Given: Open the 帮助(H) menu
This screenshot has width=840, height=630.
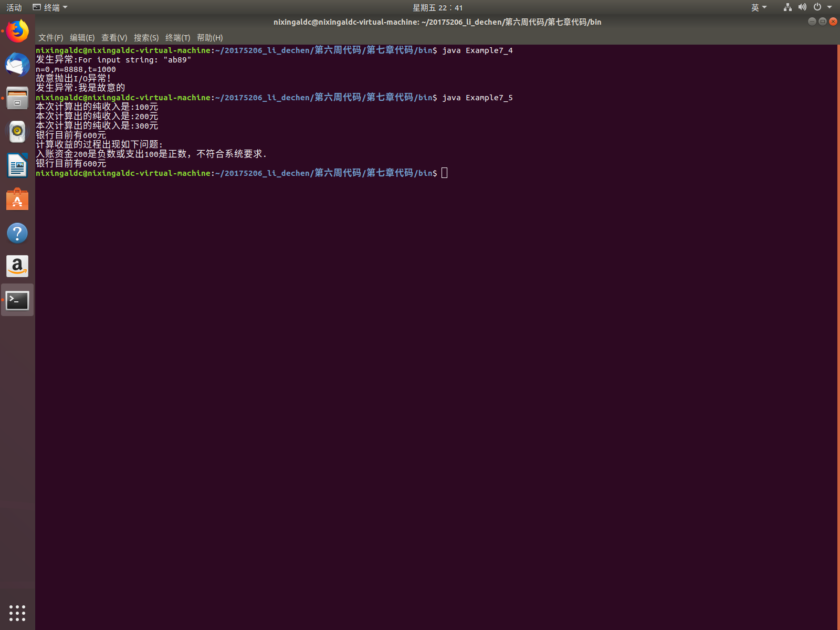Looking at the screenshot, I should click(x=210, y=38).
